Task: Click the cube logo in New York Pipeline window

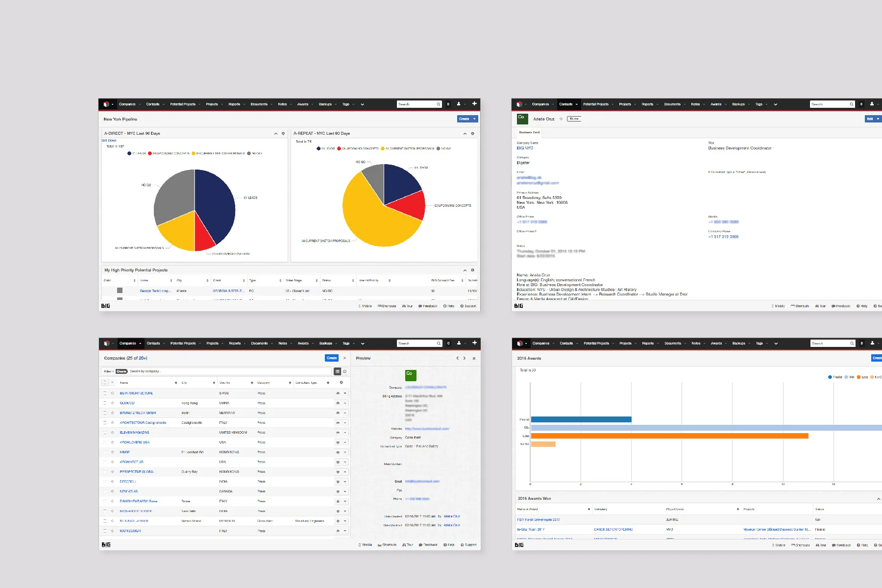Action: (x=106, y=104)
